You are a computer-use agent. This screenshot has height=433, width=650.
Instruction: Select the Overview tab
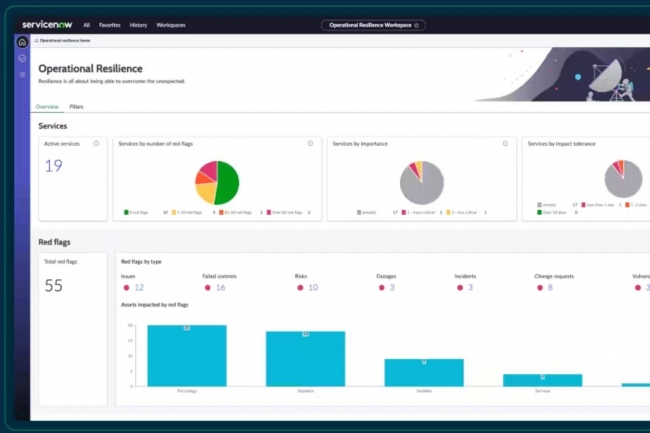(47, 105)
